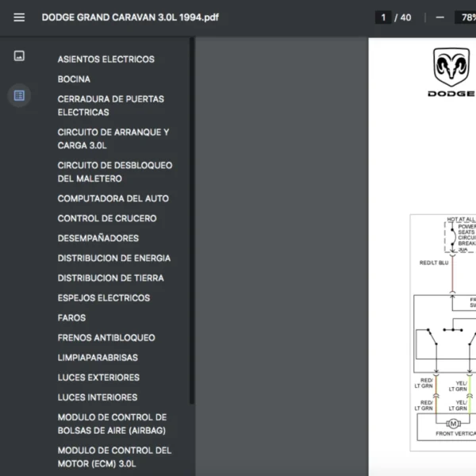Toggle the sidebar hamburger menu
Screen dimensions: 476x476
(19, 17)
